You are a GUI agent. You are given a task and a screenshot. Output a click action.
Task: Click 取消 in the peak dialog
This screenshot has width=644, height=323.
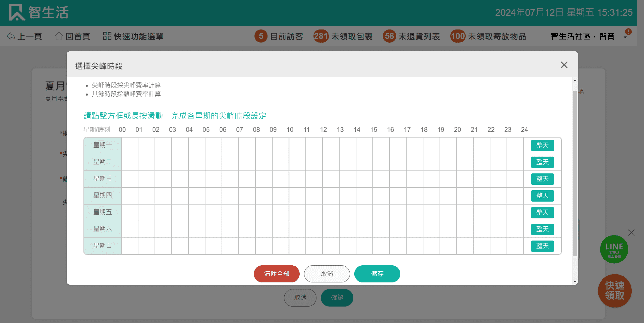327,274
